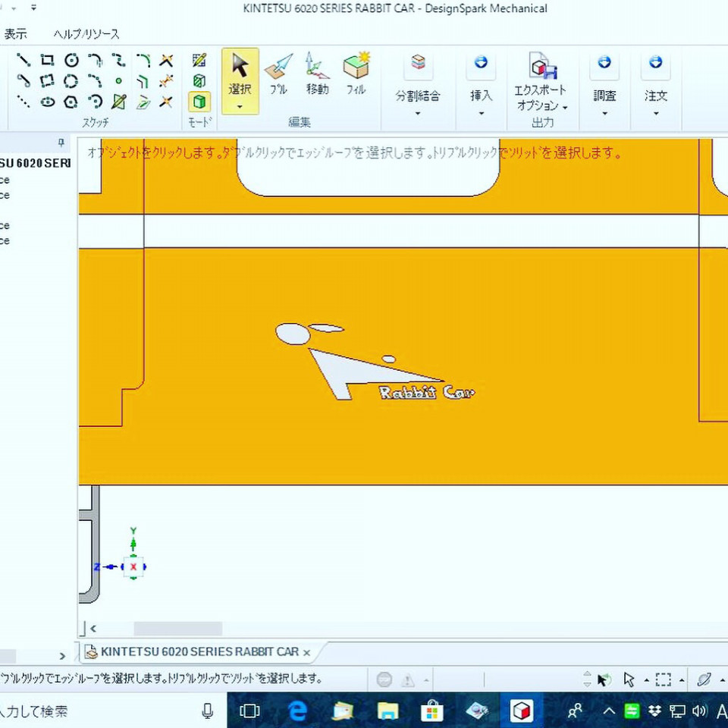Select the Three-Point Arc tool
728x728 pixels.
(x=96, y=81)
